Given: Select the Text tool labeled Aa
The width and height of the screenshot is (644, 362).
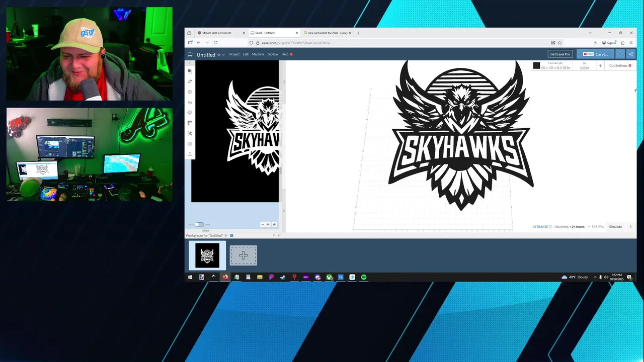Looking at the screenshot, I should [x=190, y=102].
